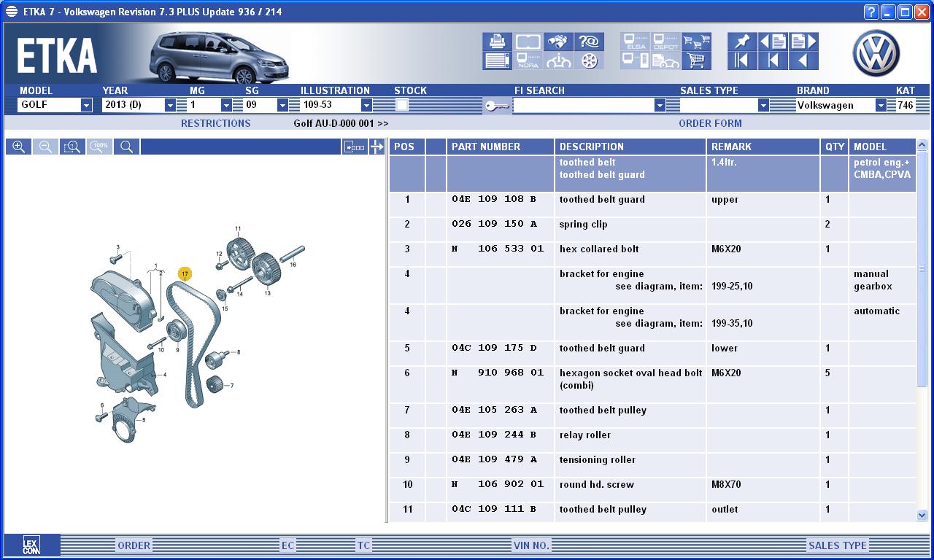The height and width of the screenshot is (560, 934).
Task: Click the KAT field showing 746
Action: click(x=905, y=105)
